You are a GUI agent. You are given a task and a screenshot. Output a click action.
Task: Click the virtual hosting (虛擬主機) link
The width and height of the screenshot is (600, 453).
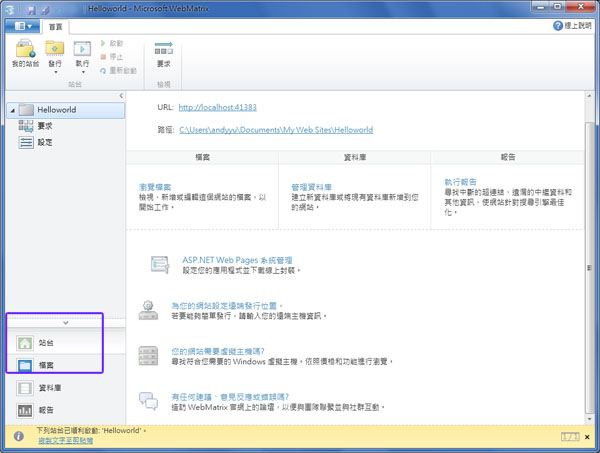(x=218, y=351)
